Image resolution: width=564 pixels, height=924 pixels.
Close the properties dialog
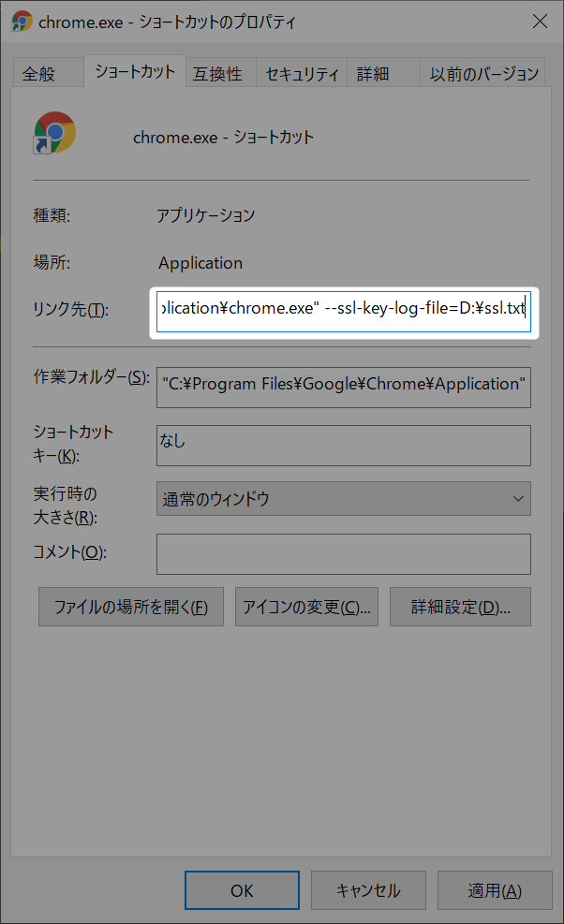click(540, 22)
